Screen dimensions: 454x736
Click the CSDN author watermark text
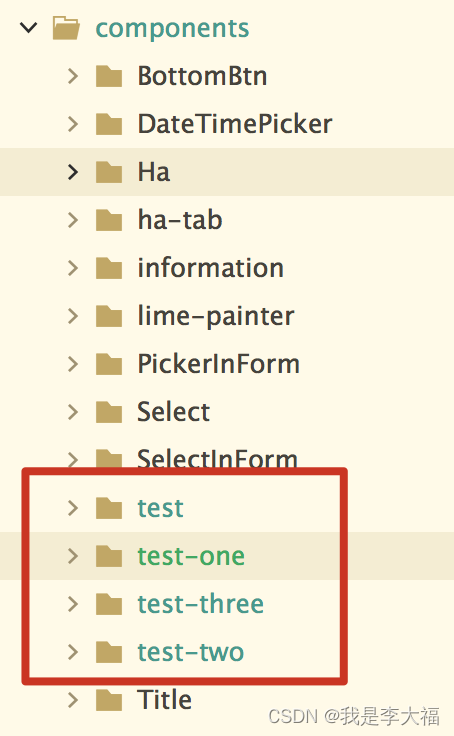pyautogui.click(x=354, y=716)
